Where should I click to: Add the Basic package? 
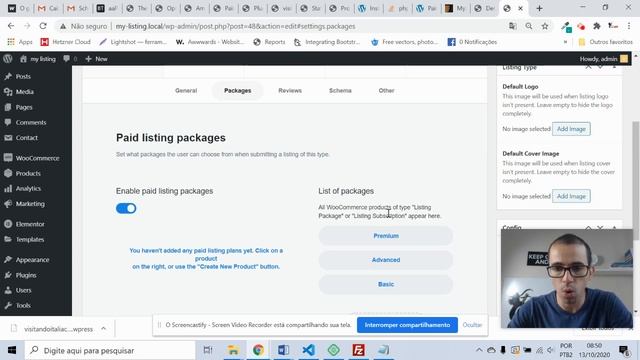[386, 284]
